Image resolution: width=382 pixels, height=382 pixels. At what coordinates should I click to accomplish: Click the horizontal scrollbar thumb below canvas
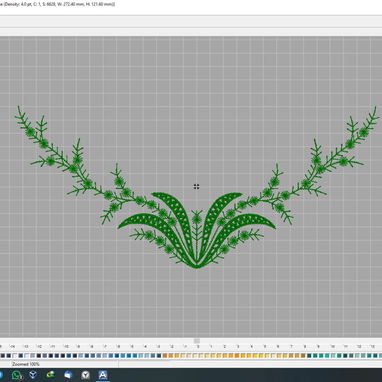pyautogui.click(x=197, y=341)
